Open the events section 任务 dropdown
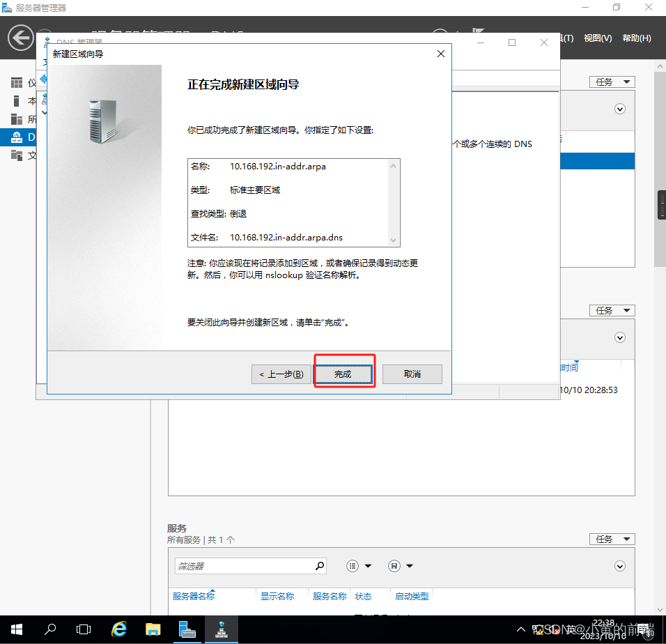The width and height of the screenshot is (666, 644). point(612,311)
